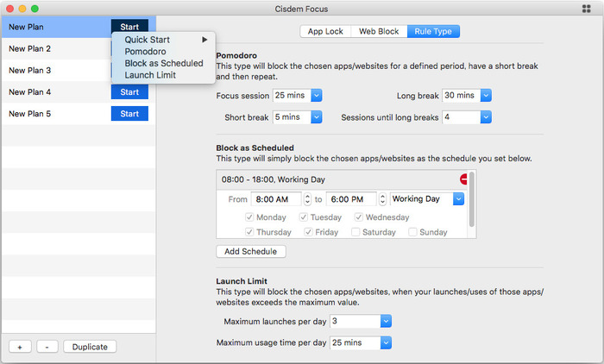
Task: Click the 6:00 PM end time field
Action: click(351, 199)
